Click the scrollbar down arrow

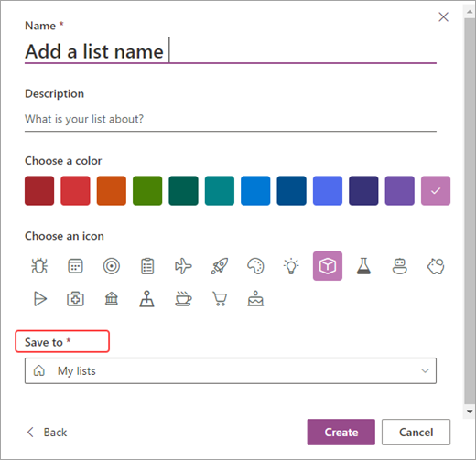click(x=470, y=412)
